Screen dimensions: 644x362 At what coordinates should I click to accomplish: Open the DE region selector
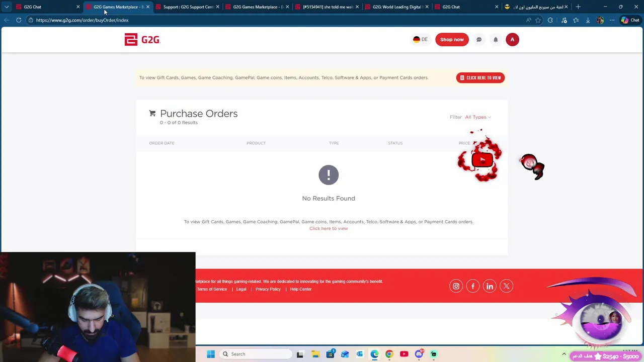pyautogui.click(x=421, y=40)
